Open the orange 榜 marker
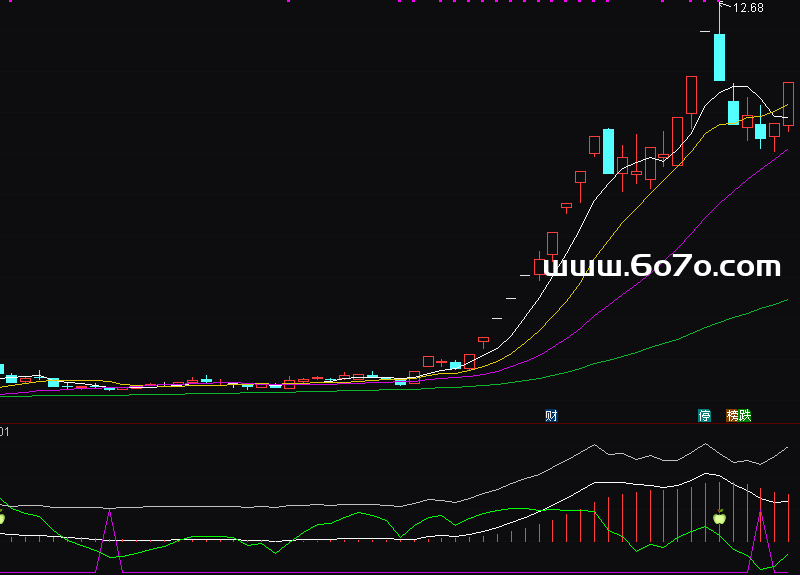The height and width of the screenshot is (575, 800). click(x=733, y=416)
